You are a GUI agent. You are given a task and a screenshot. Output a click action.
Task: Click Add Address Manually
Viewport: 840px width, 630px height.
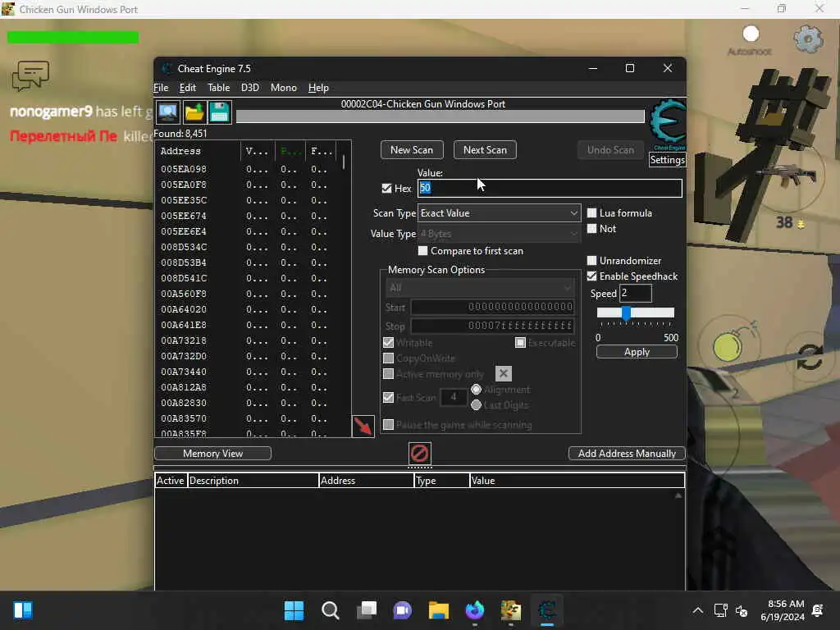[627, 453]
